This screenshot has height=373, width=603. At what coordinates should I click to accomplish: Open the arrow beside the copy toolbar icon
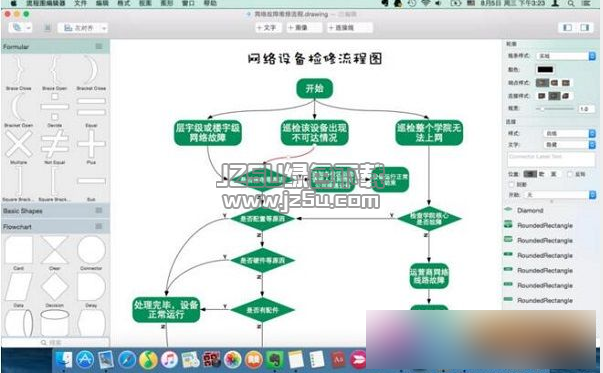(29, 28)
